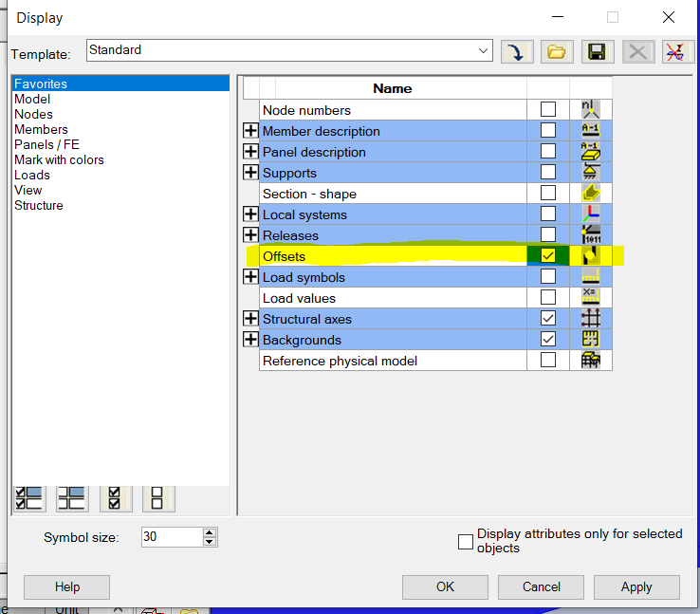Click the Supports symbol icon
The height and width of the screenshot is (614, 700).
point(591,172)
